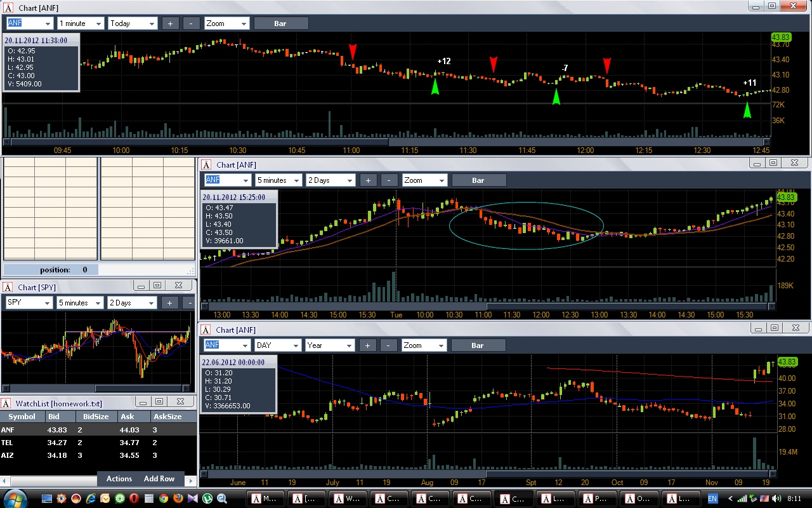
Task: Click the Windows Start orb
Action: (15, 498)
